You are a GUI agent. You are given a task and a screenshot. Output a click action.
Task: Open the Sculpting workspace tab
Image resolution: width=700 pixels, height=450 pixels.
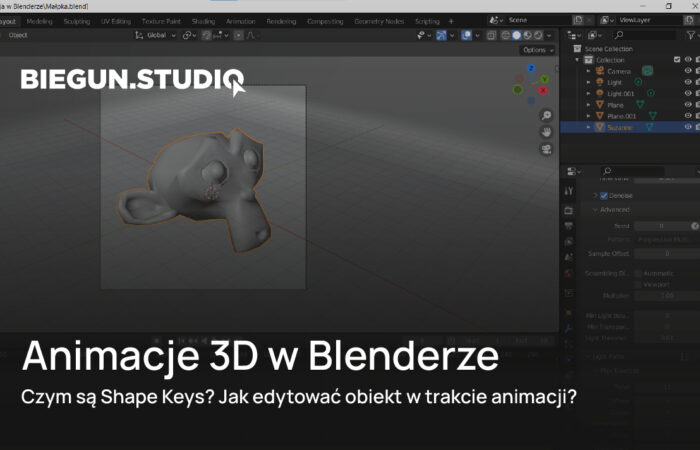pyautogui.click(x=76, y=21)
